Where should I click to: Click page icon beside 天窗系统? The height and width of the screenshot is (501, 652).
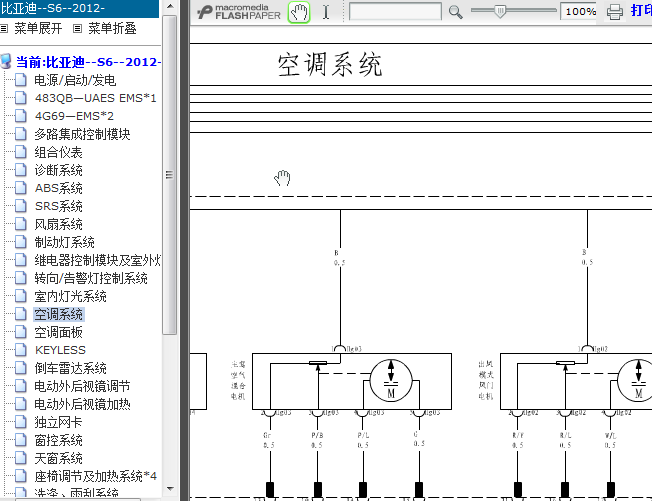click(21, 458)
